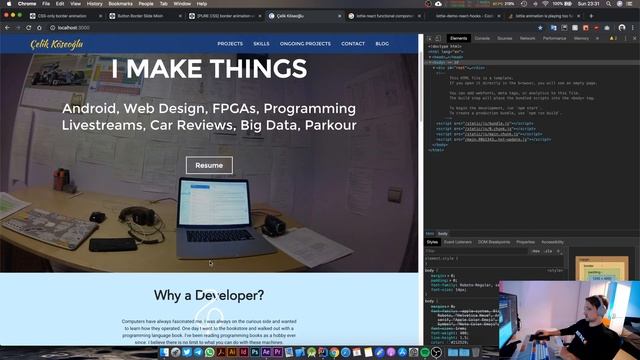Screen dimensions: 640x360
Task: Open the Event Listeners sidebar tab
Action: pos(458,242)
